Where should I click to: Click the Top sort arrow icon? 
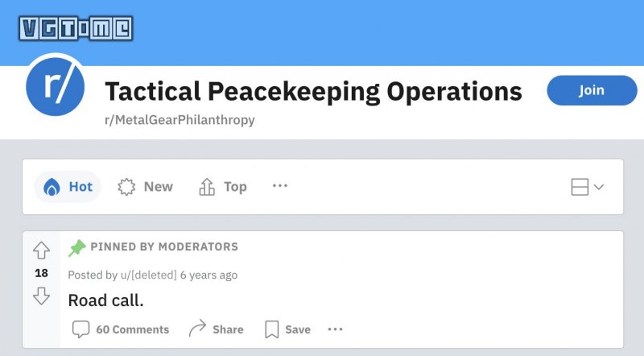(207, 187)
